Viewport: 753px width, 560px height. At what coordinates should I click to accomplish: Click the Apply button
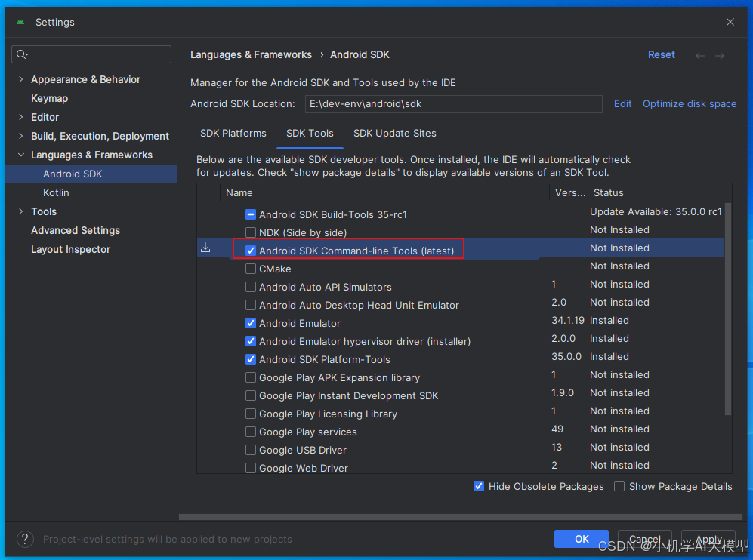(x=708, y=539)
